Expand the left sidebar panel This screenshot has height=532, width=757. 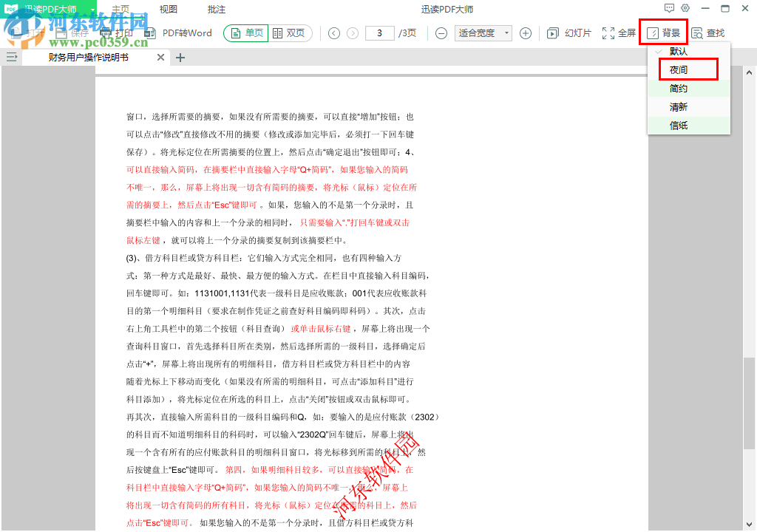click(12, 57)
